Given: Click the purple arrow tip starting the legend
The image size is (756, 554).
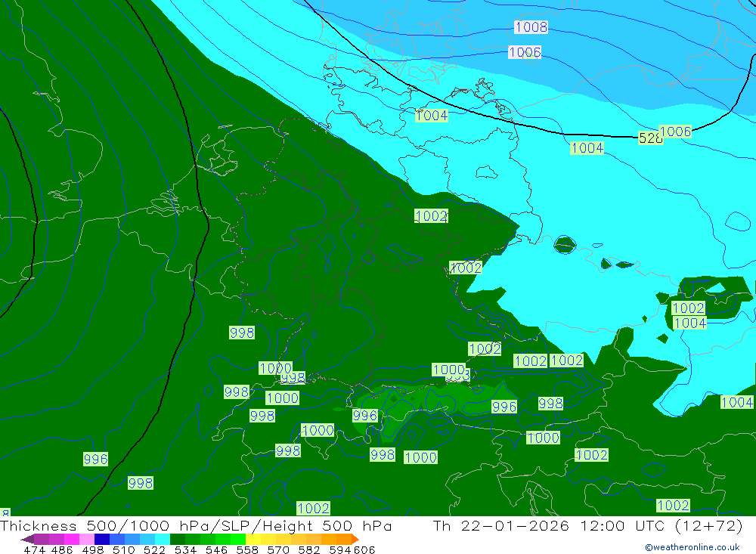Looking at the screenshot, I should 27,539.
